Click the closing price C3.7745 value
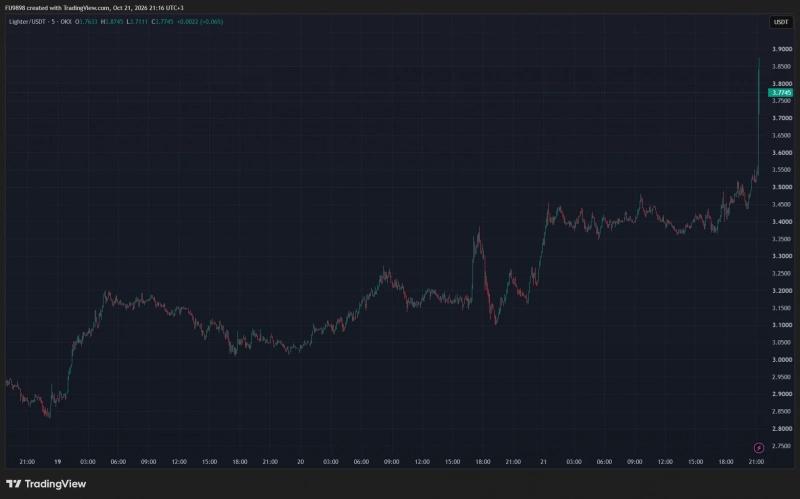The width and height of the screenshot is (800, 499). click(162, 22)
